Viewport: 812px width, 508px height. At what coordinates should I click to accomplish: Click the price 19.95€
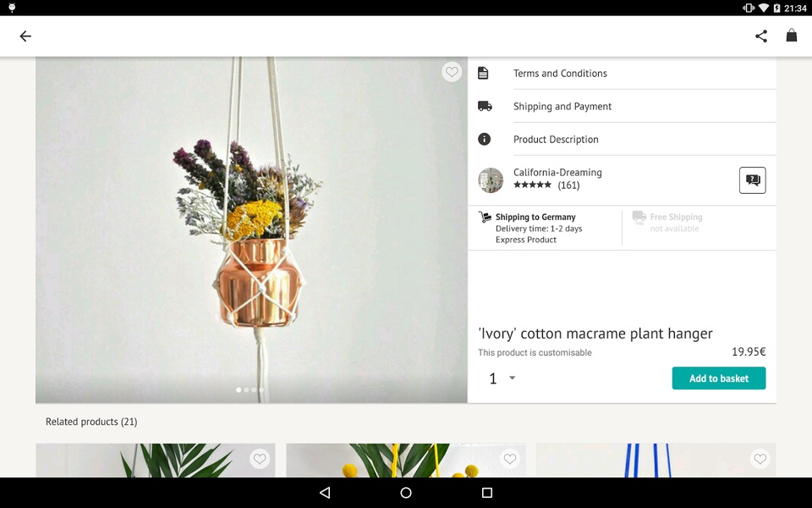(x=749, y=352)
